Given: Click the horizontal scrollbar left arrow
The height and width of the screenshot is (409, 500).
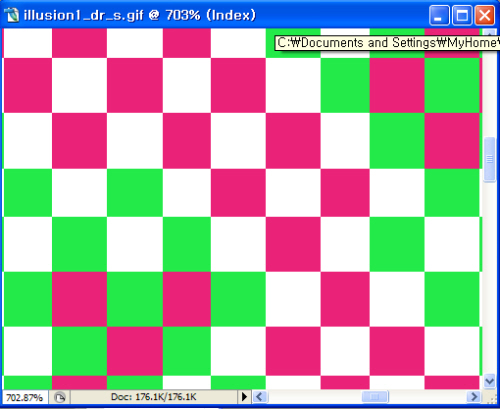Looking at the screenshot, I should [x=260, y=397].
